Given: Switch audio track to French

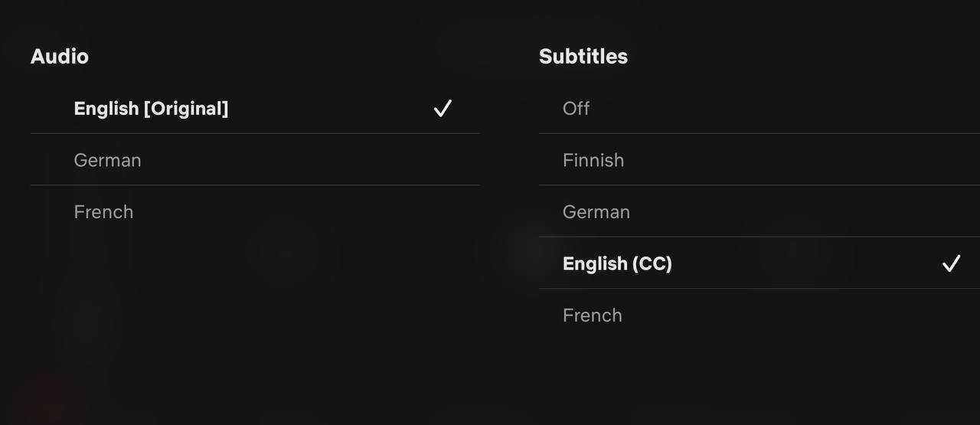Looking at the screenshot, I should 103,212.
